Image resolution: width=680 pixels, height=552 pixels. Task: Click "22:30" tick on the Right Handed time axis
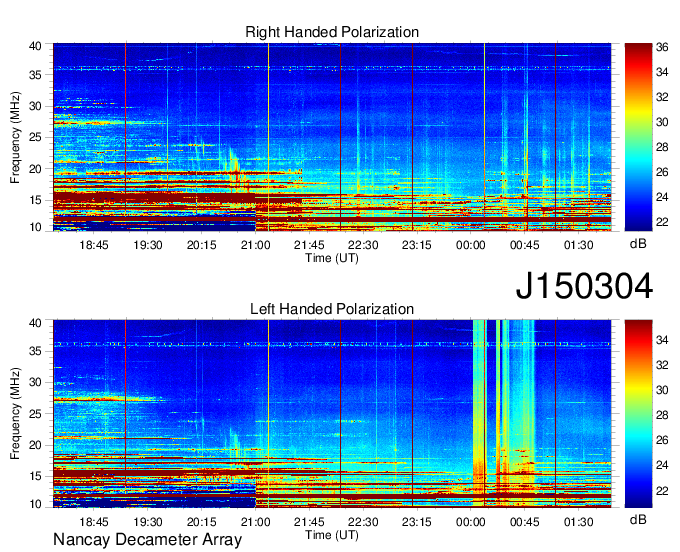[x=363, y=245]
